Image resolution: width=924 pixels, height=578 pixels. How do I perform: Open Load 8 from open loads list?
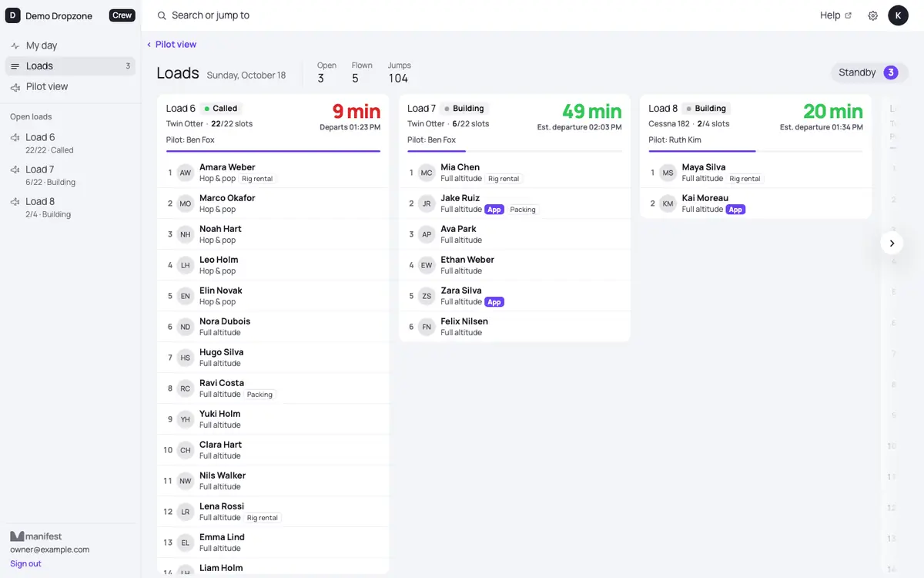click(70, 207)
